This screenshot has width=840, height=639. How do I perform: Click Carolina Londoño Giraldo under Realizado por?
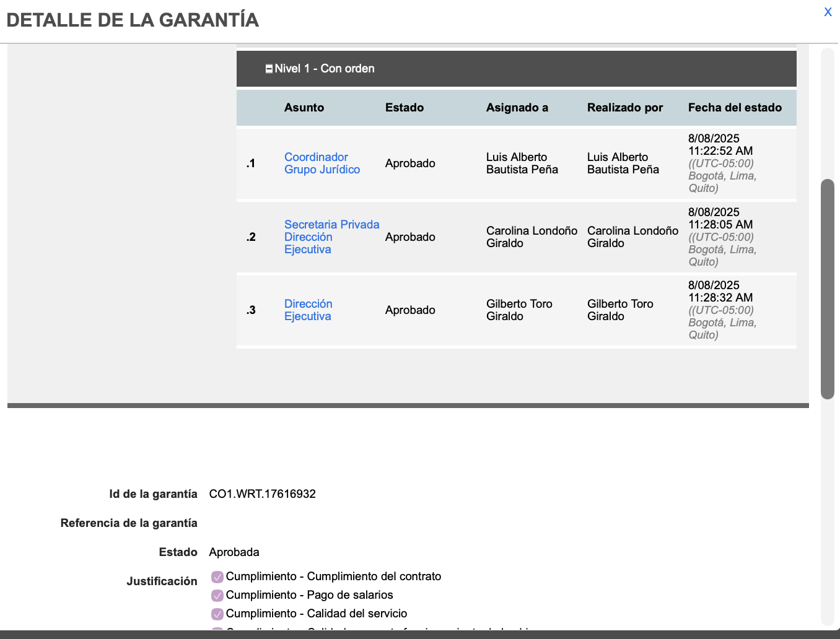[632, 237]
